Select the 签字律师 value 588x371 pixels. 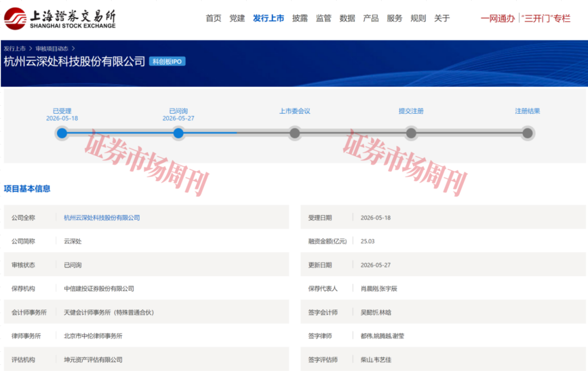click(x=383, y=336)
